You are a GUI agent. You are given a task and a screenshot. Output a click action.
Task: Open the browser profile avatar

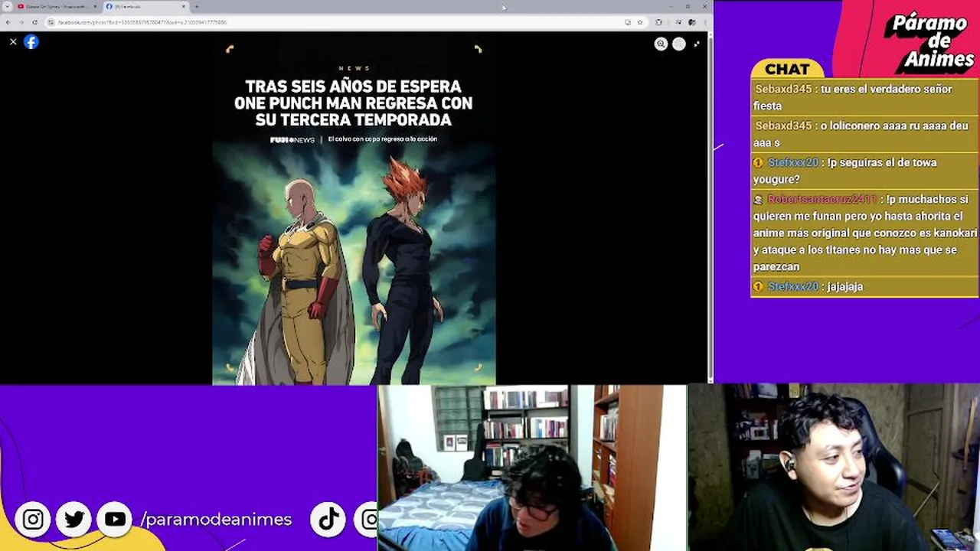click(x=691, y=22)
